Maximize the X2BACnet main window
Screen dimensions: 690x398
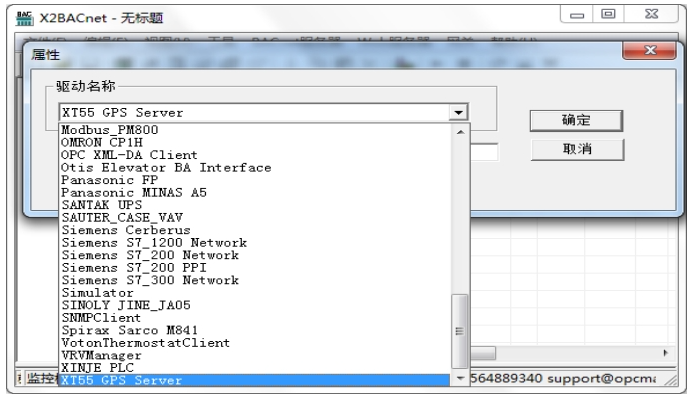tap(608, 14)
